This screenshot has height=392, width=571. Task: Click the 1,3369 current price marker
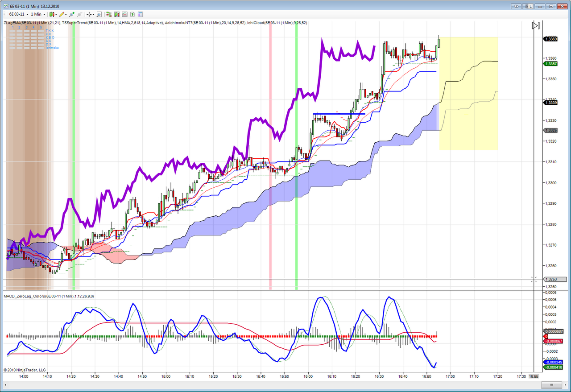click(x=551, y=39)
